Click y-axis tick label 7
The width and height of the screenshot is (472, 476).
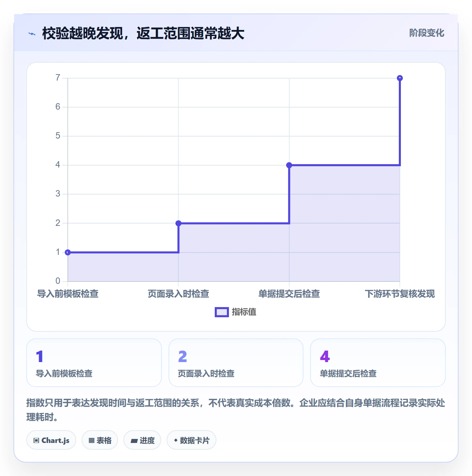[58, 78]
